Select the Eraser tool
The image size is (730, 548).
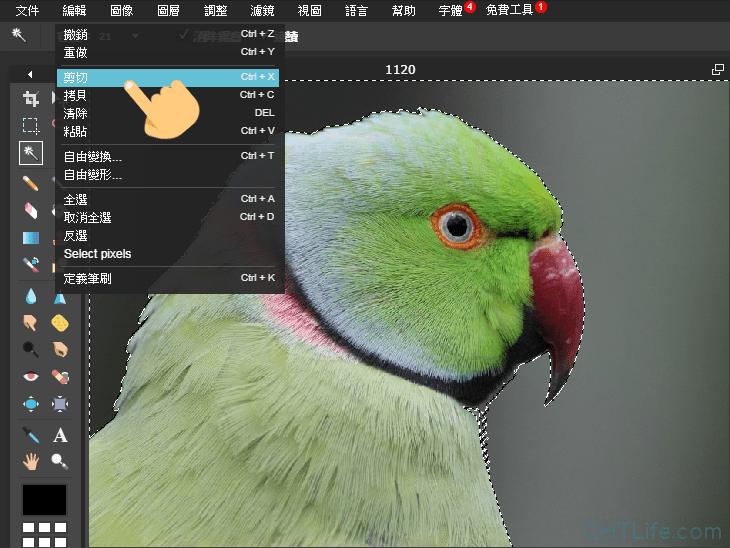point(31,210)
